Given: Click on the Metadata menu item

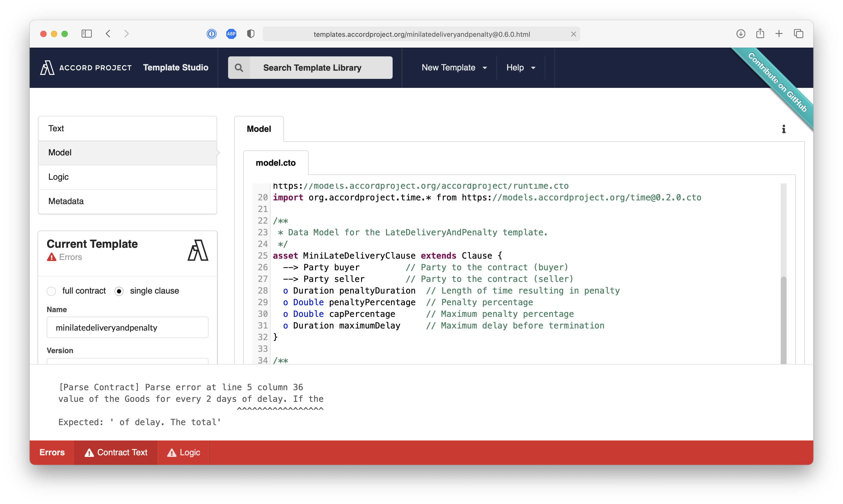Looking at the screenshot, I should (66, 201).
